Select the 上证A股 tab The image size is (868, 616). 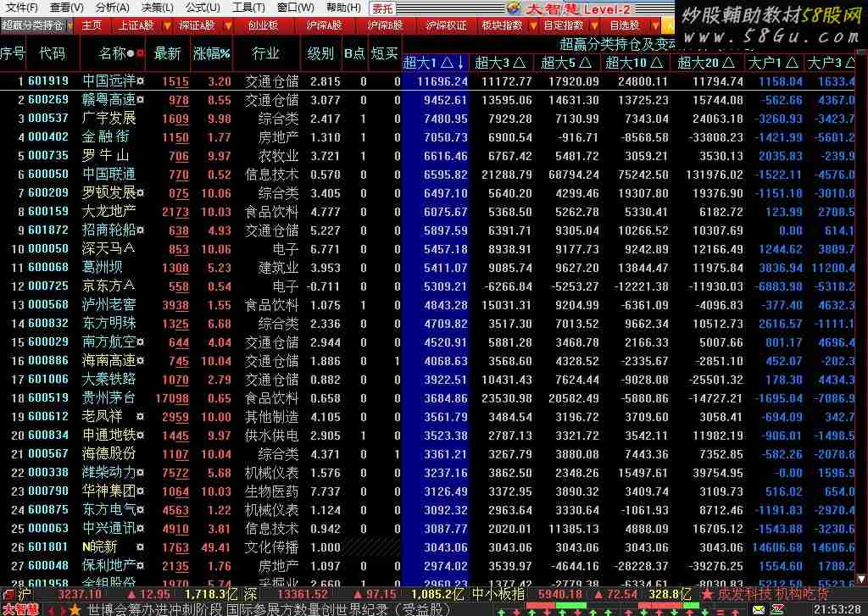pyautogui.click(x=136, y=25)
